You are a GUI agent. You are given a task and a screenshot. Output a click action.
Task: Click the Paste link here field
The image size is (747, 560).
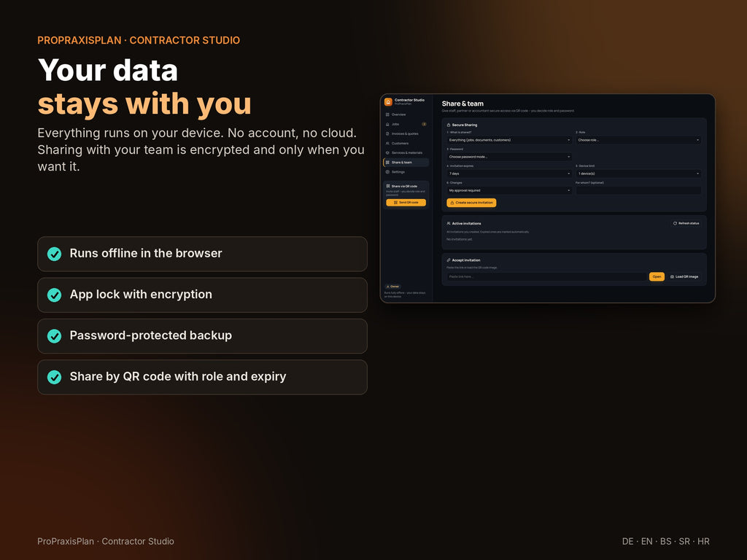coord(546,276)
